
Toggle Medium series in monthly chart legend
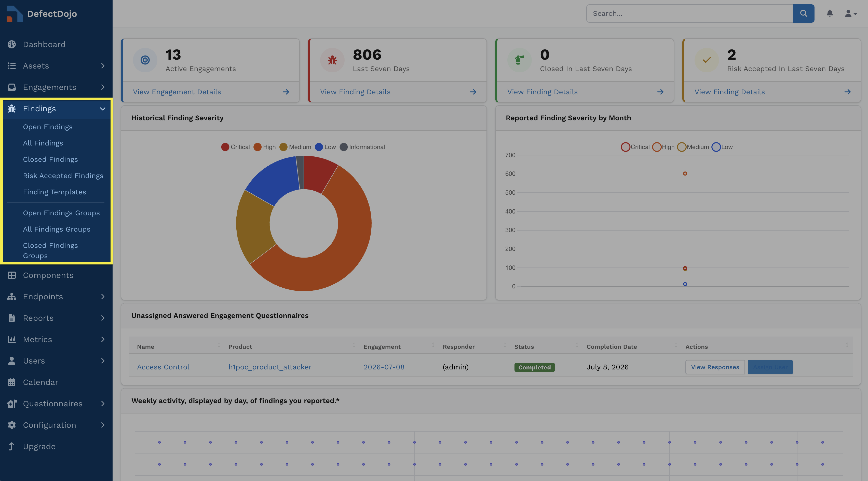pos(693,147)
